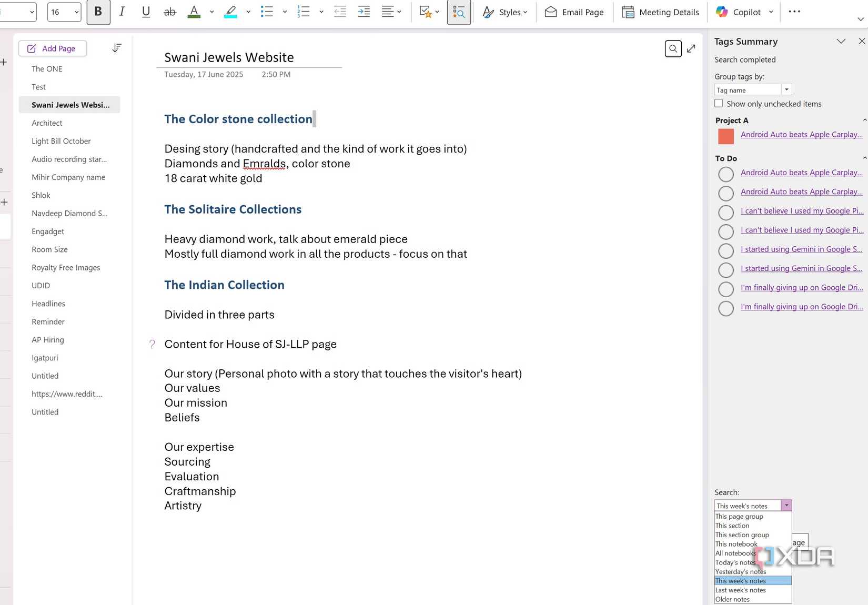The height and width of the screenshot is (605, 868).
Task: Open Meeting Details
Action: coord(660,12)
